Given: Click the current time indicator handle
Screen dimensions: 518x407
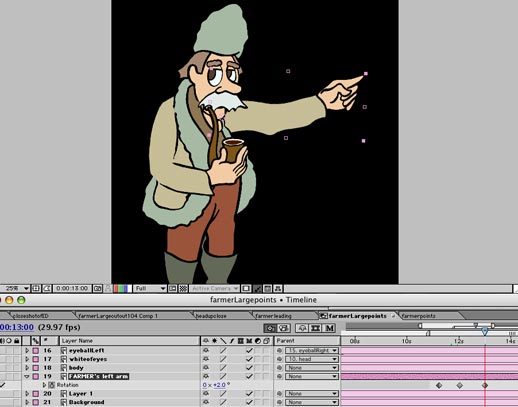Looking at the screenshot, I should [x=485, y=331].
